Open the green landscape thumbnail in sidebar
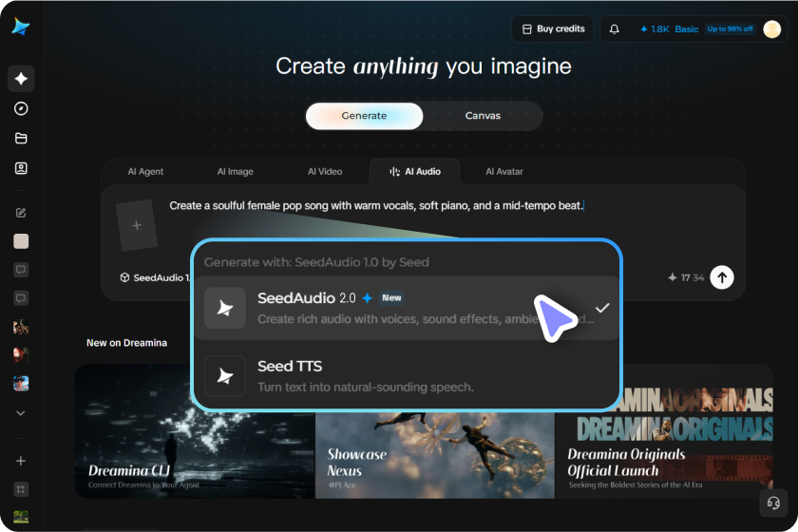 21,517
